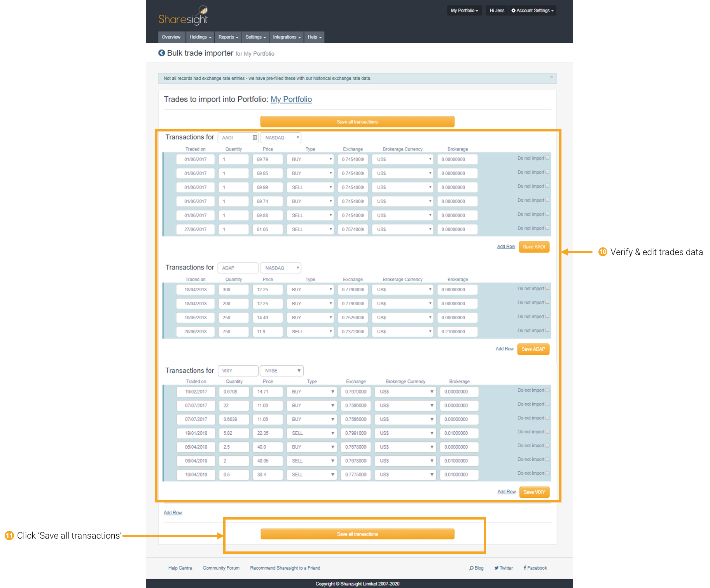Go back using the arrow beside Bulk trade importer
This screenshot has width=710, height=588.
click(x=162, y=53)
